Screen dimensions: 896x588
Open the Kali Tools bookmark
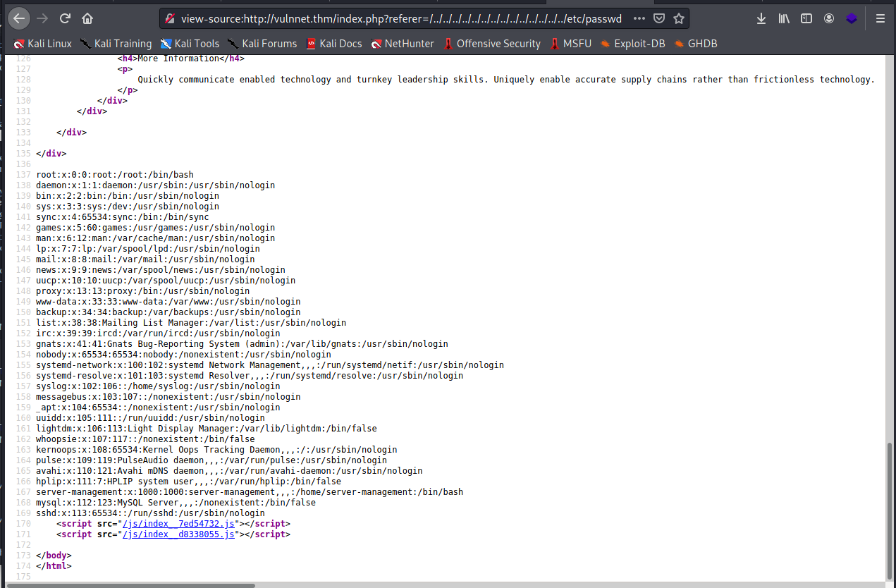(190, 44)
